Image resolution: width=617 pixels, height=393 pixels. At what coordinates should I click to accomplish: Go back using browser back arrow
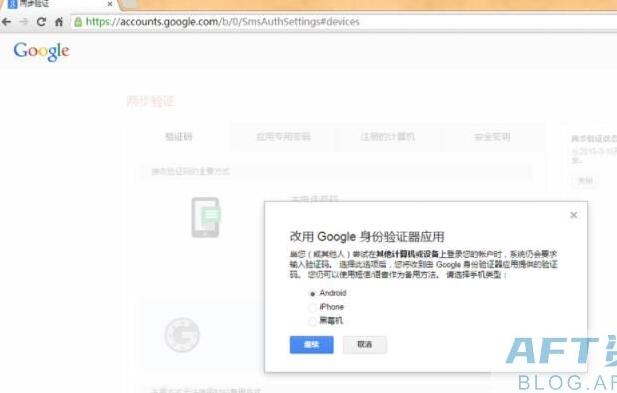pos(6,22)
